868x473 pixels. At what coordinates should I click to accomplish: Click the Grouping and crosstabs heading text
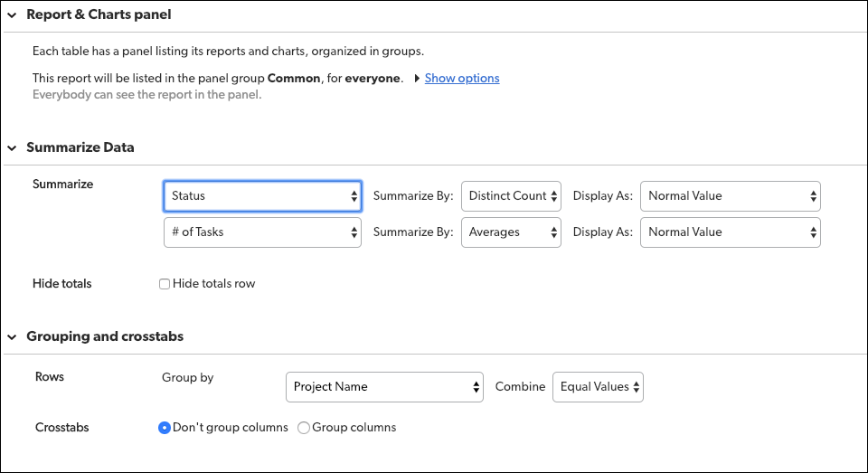click(105, 336)
